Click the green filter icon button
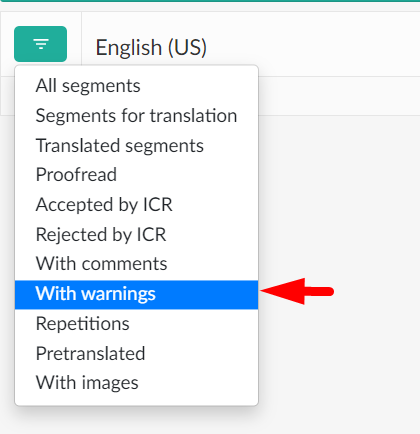This screenshot has width=420, height=434. [40, 44]
